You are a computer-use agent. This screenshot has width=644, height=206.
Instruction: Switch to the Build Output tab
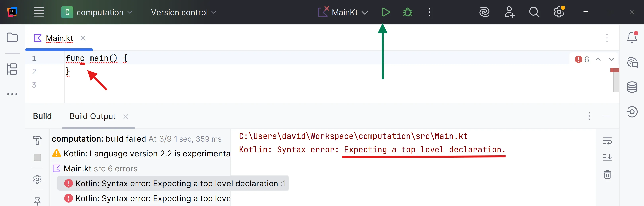coord(92,116)
